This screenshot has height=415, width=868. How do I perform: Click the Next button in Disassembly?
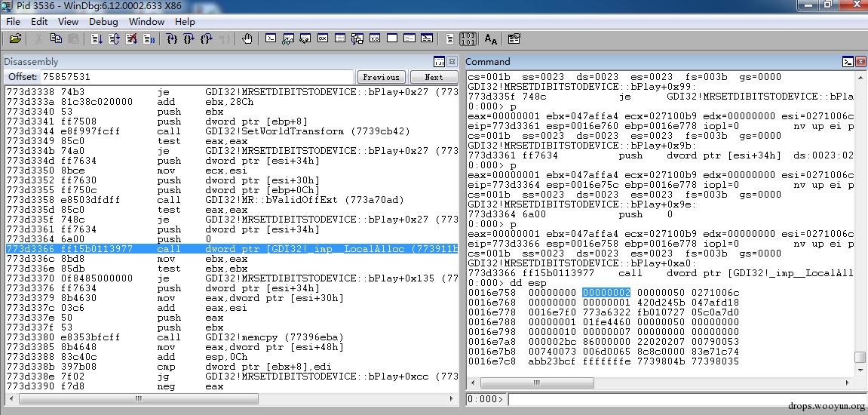pos(434,77)
